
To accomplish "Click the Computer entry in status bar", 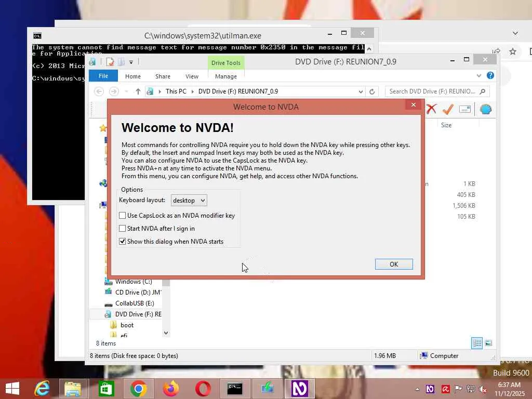I will tap(439, 355).
